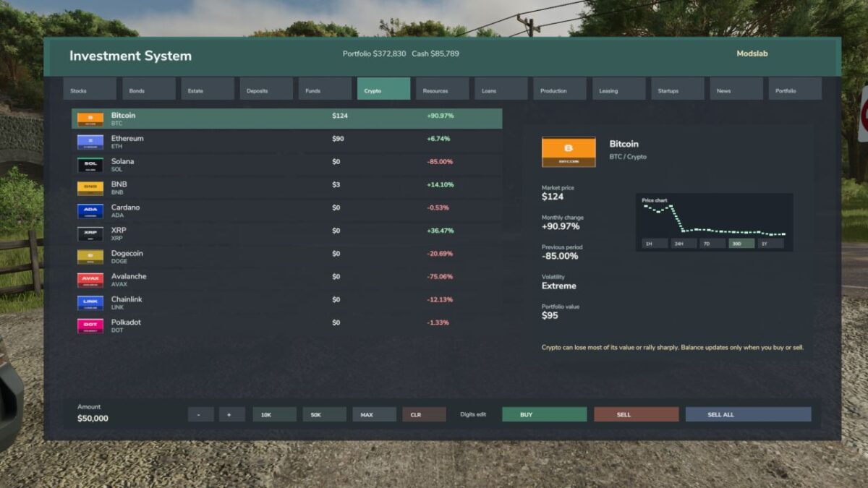Switch to the Leasing tab

tap(618, 89)
